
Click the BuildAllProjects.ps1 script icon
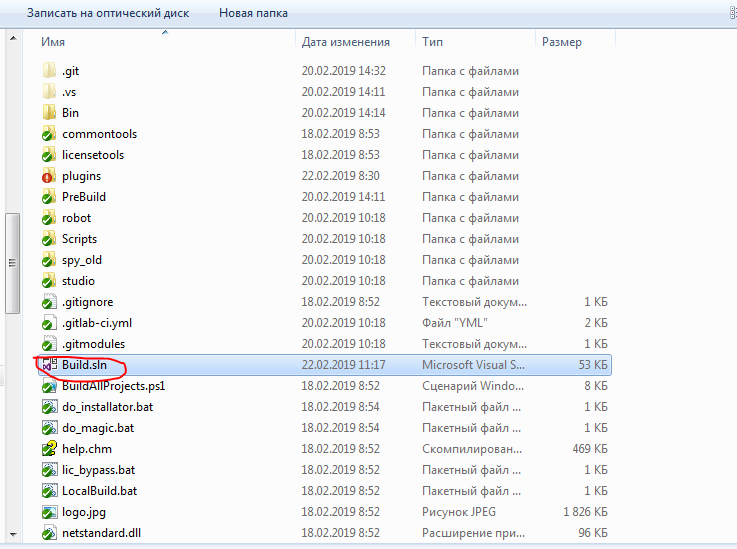click(49, 386)
